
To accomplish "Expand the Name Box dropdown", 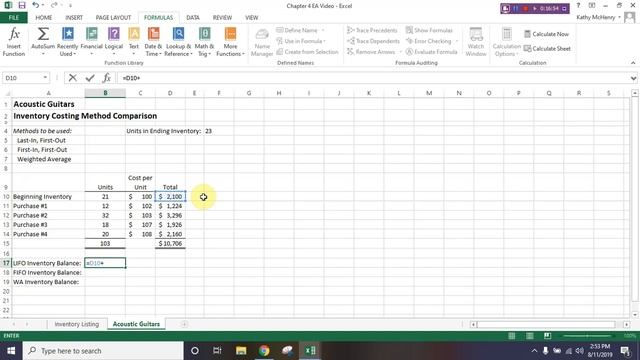I will point(45,78).
